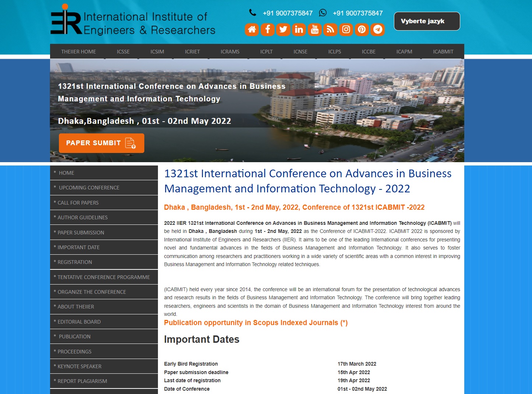Open the Vyberte jazyk language selector
Image resolution: width=532 pixels, height=394 pixels.
pos(427,21)
